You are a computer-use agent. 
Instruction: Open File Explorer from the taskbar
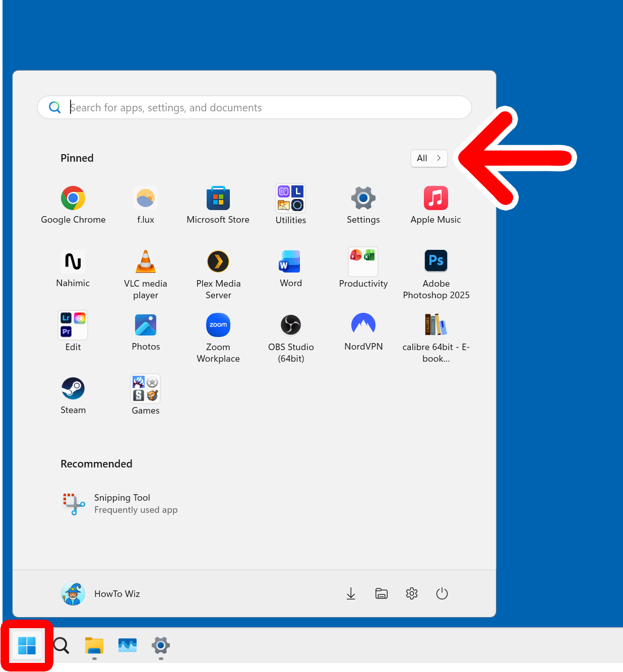(x=94, y=646)
